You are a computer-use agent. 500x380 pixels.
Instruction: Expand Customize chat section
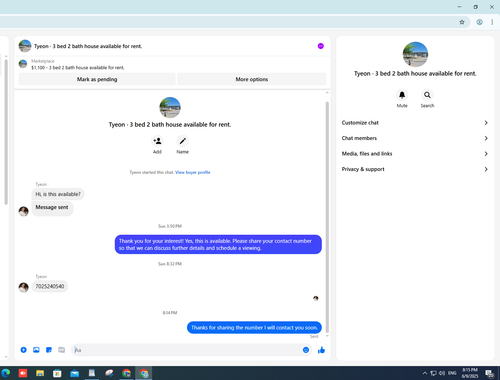415,123
